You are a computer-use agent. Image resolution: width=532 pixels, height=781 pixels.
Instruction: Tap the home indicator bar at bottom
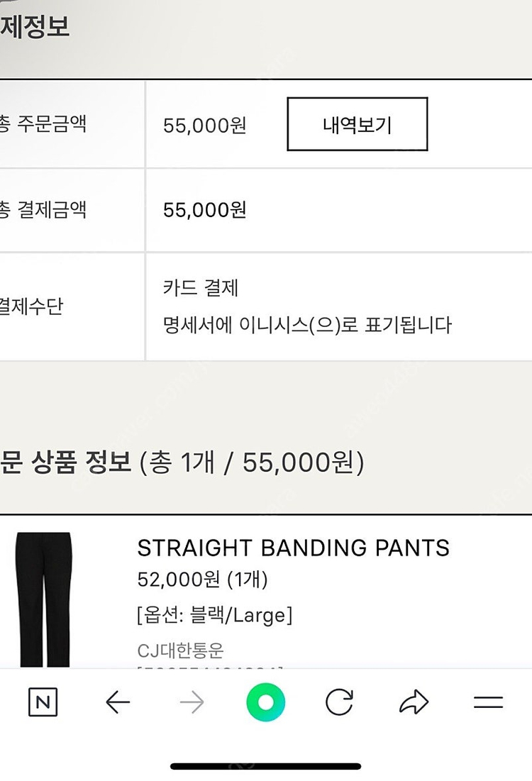[265, 766]
